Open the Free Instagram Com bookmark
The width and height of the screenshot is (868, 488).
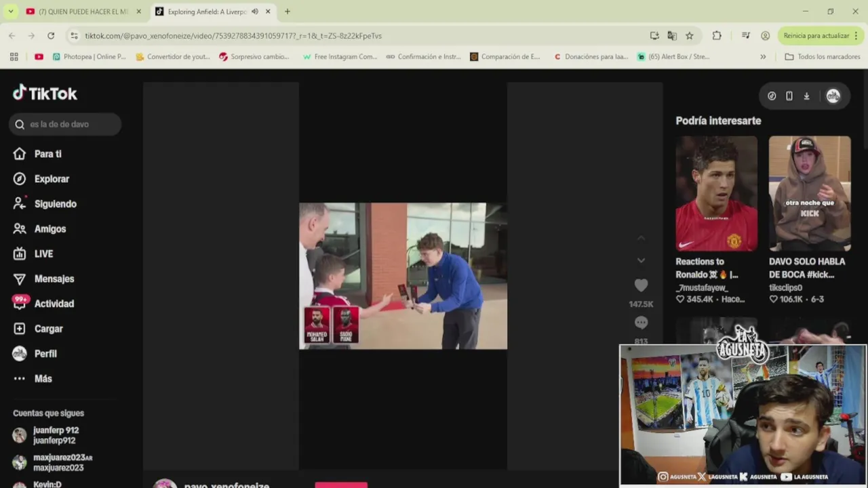tap(340, 57)
